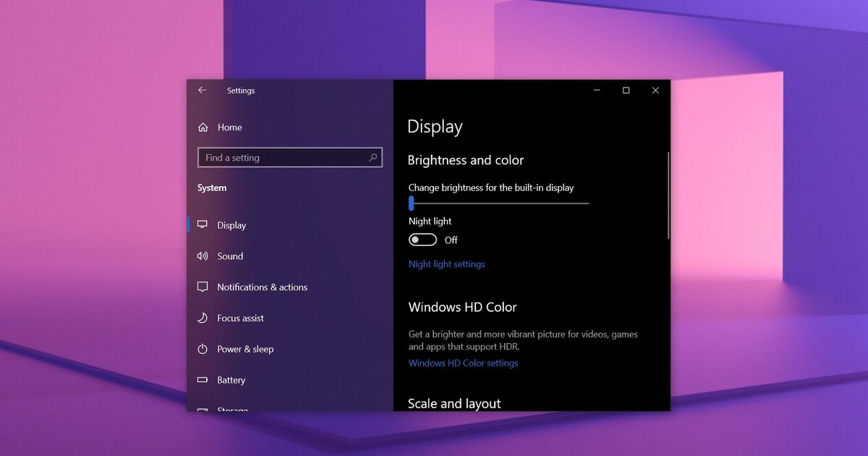Click the Display page vertical scrollbar
This screenshot has height=456, width=868.
[x=668, y=195]
